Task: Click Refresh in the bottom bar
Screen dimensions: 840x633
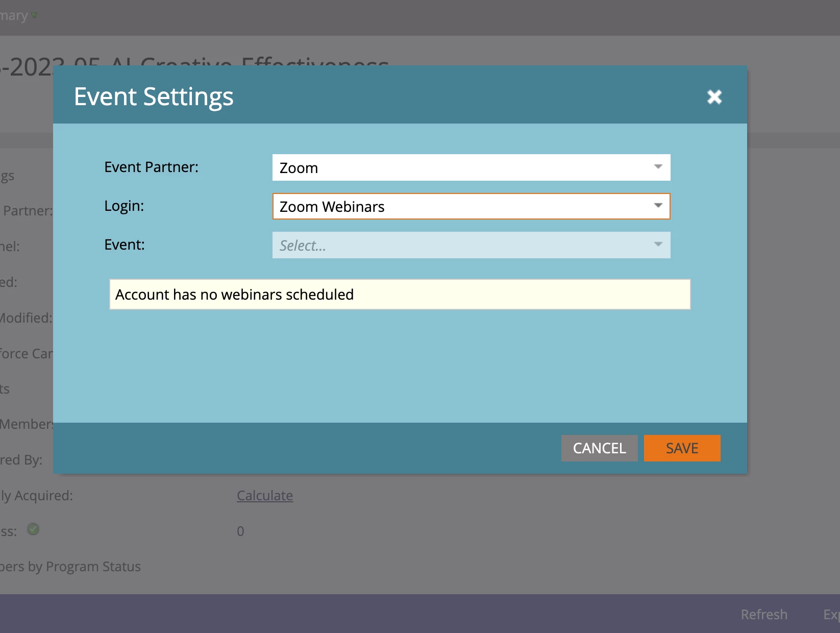Action: [x=764, y=615]
